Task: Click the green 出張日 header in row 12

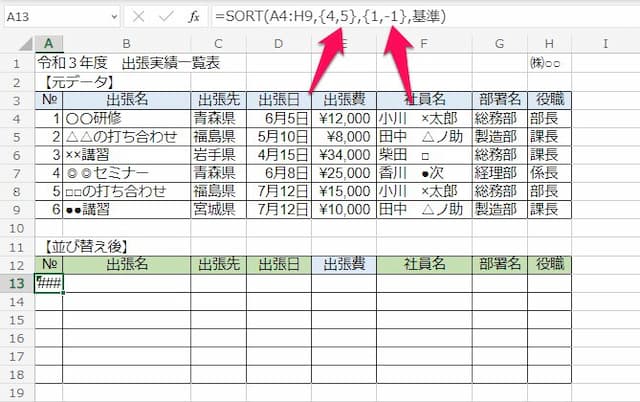Action: 279,265
